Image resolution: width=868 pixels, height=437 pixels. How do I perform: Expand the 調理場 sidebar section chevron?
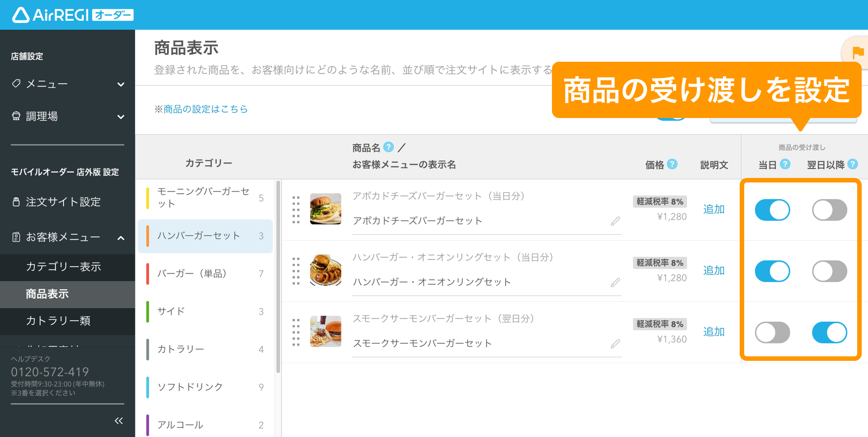(121, 117)
